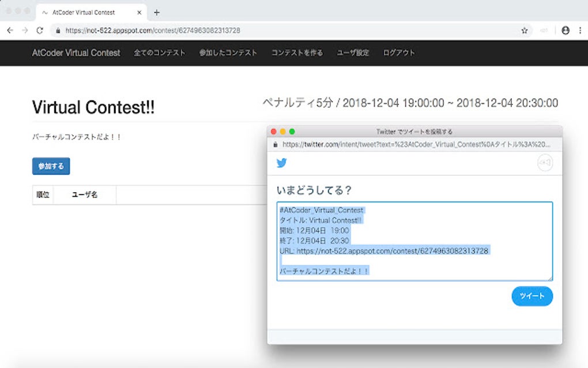Select コンテストを作る in the top navigation
588x368 pixels.
point(296,52)
